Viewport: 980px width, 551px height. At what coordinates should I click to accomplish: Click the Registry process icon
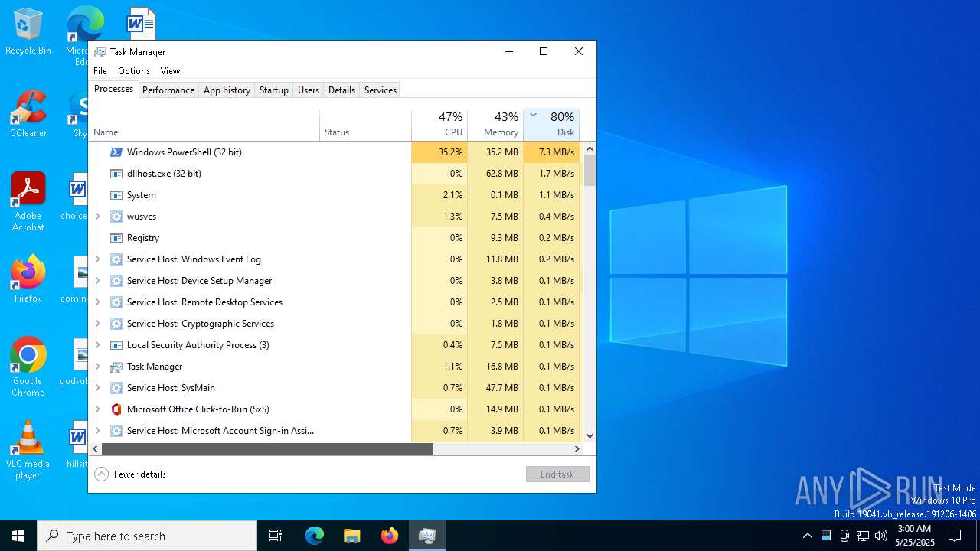pyautogui.click(x=116, y=238)
